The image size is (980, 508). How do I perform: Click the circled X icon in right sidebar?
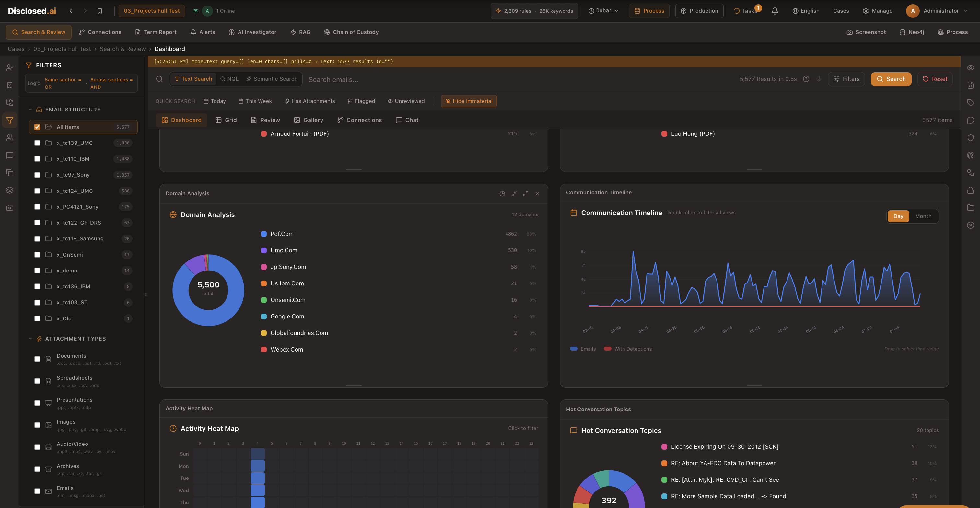[971, 225]
